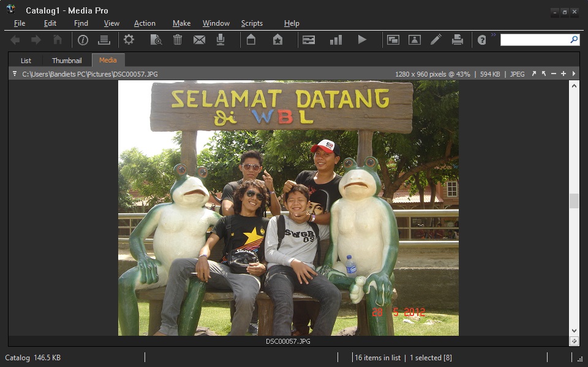Click the file path DSC00057.JPG text
The image size is (588, 367).
click(x=90, y=74)
